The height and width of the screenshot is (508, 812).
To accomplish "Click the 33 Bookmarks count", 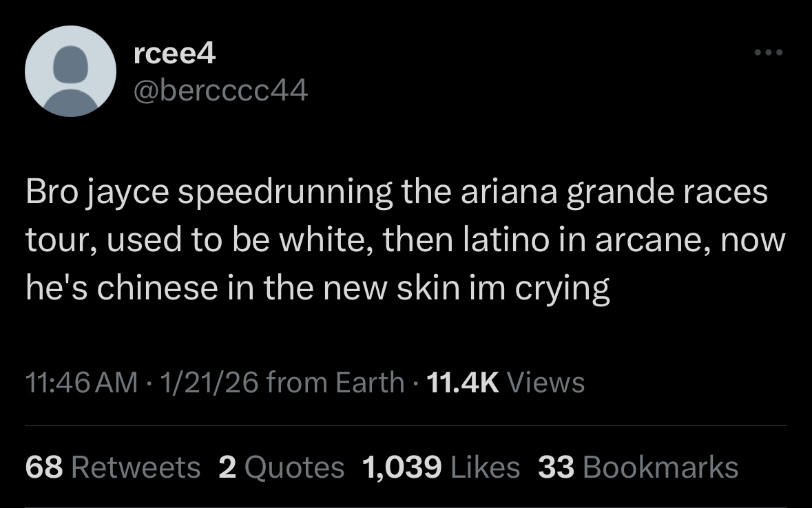I will tap(638, 467).
